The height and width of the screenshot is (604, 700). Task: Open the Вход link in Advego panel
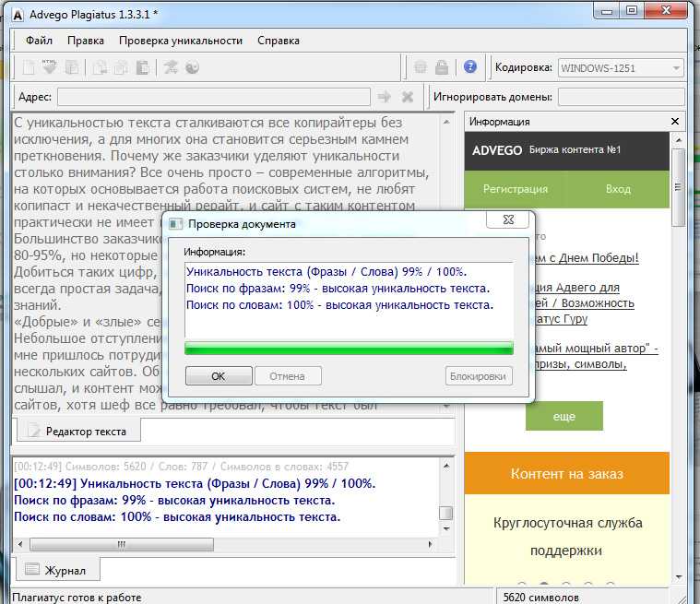click(618, 189)
